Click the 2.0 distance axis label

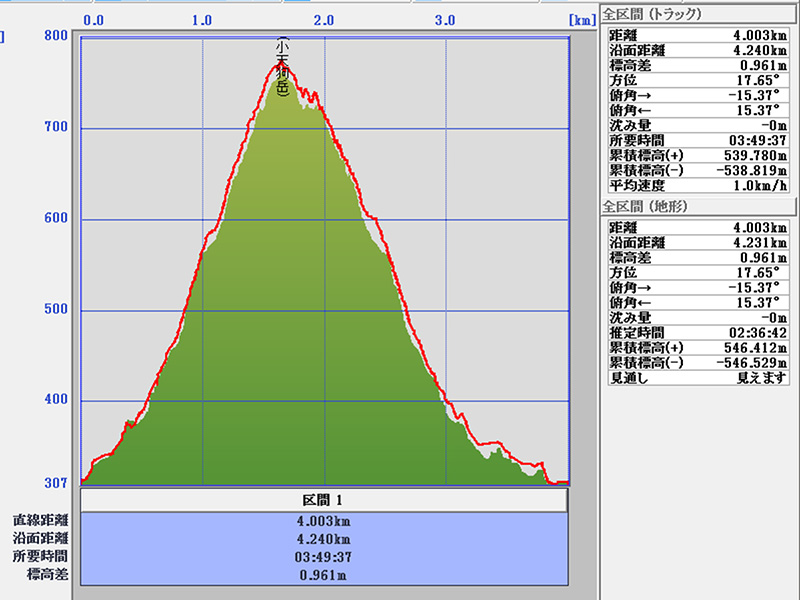324,19
